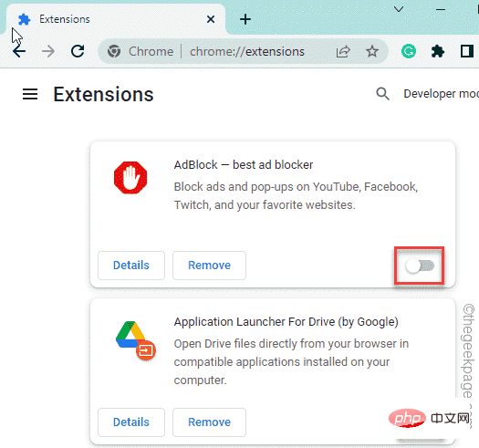Reload the extensions page

click(78, 51)
